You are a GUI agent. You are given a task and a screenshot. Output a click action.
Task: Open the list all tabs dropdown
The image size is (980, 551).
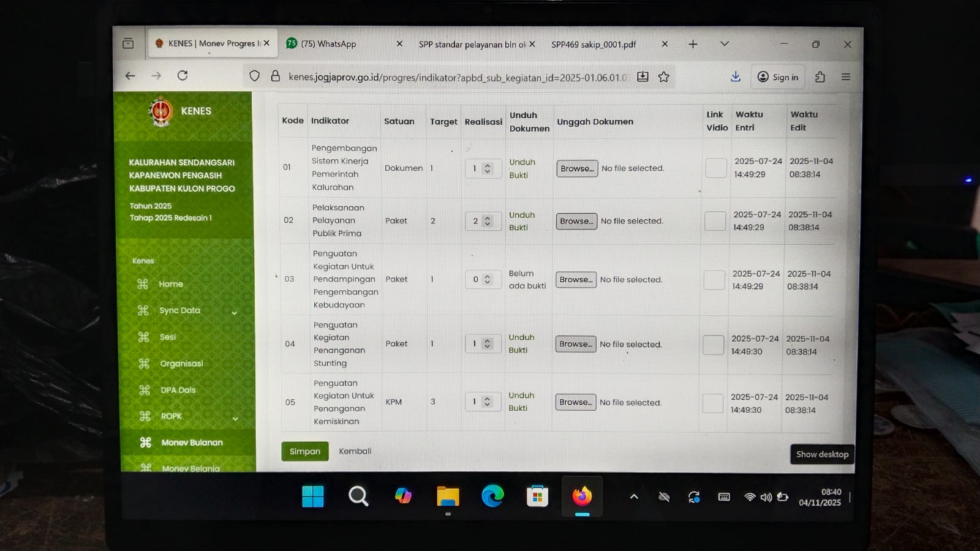725,44
